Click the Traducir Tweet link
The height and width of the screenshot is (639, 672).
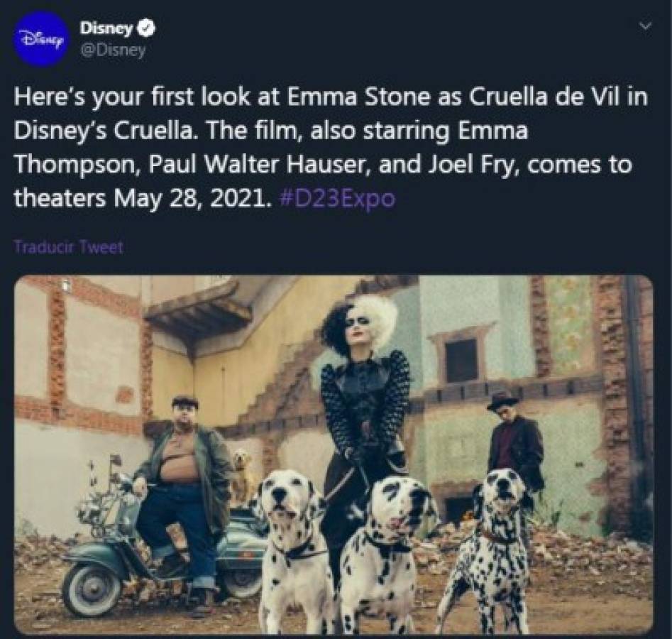coord(68,247)
